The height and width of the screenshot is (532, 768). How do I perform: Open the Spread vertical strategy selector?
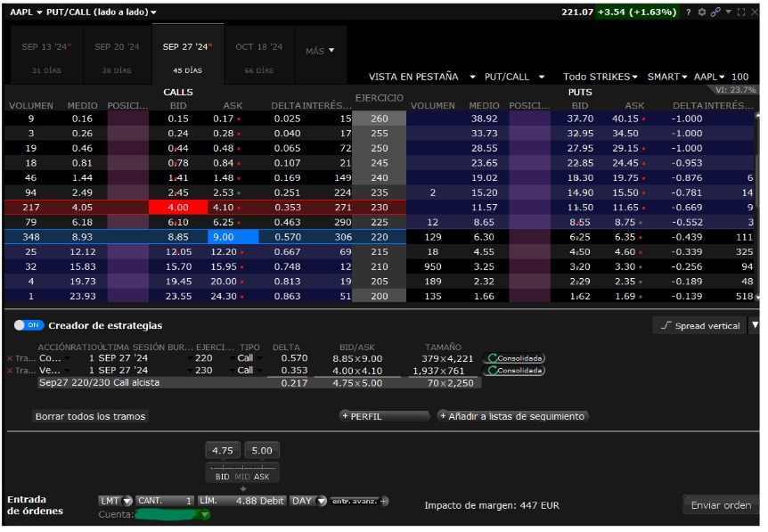tap(700, 326)
